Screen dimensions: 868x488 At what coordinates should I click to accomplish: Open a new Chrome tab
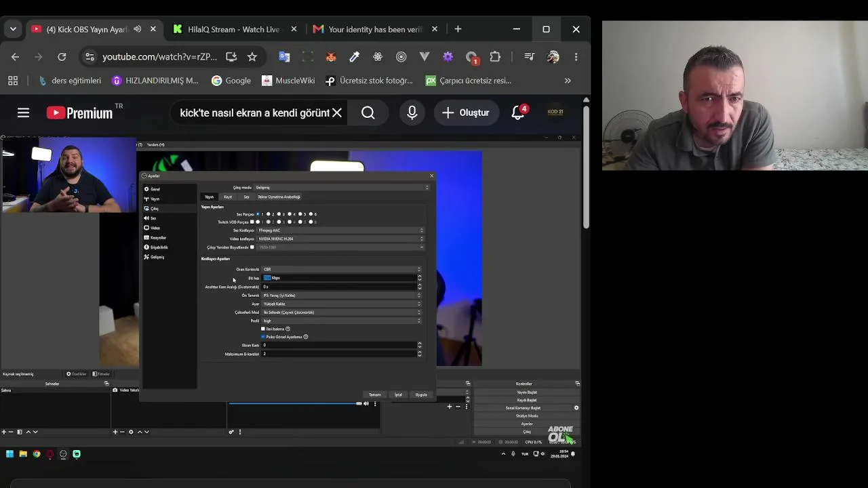[458, 29]
